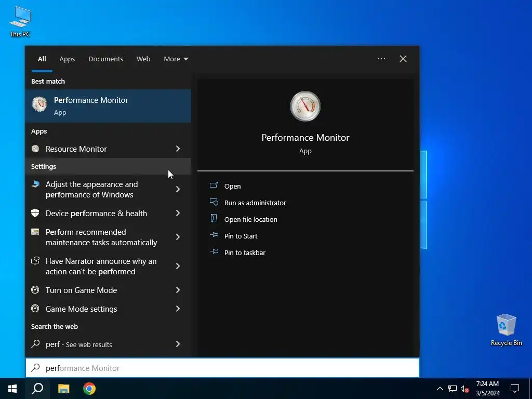This screenshot has width=532, height=399.
Task: Click the Pin to taskbar pin icon
Action: point(214,251)
